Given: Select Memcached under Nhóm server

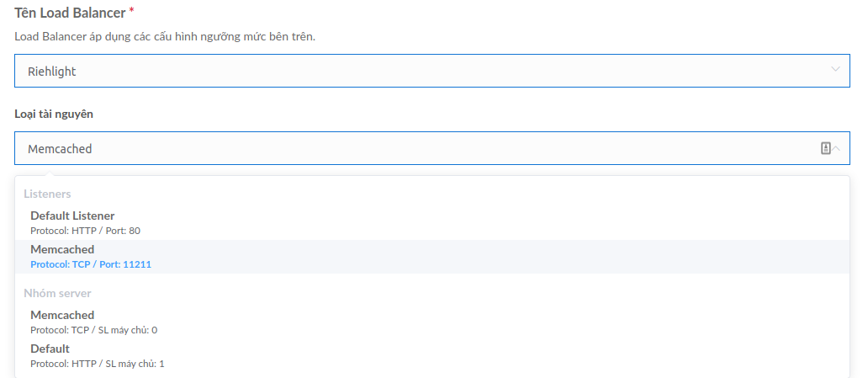Looking at the screenshot, I should point(431,322).
